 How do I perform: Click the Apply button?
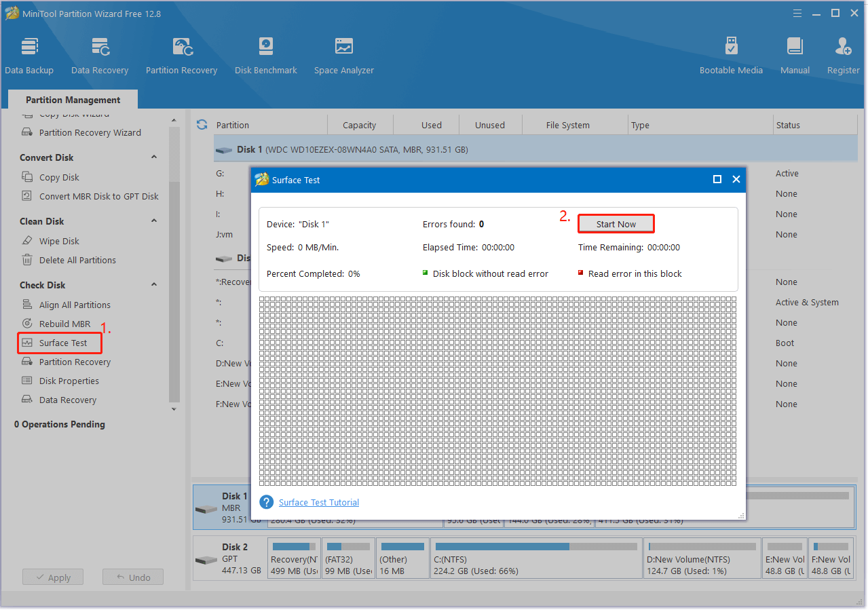point(52,577)
